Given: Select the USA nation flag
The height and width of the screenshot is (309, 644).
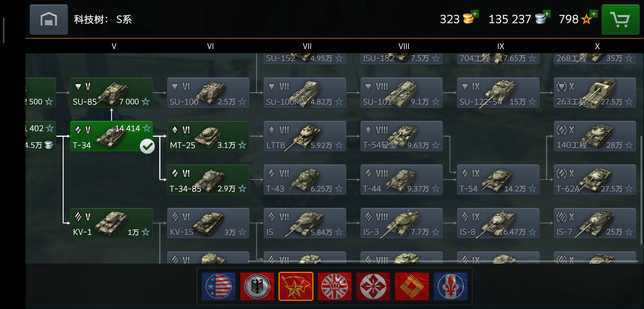Looking at the screenshot, I should (219, 286).
